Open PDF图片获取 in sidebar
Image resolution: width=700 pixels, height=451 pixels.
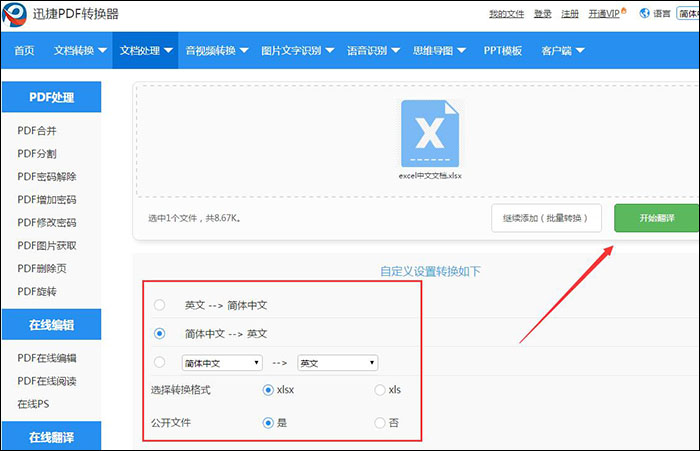(x=47, y=246)
